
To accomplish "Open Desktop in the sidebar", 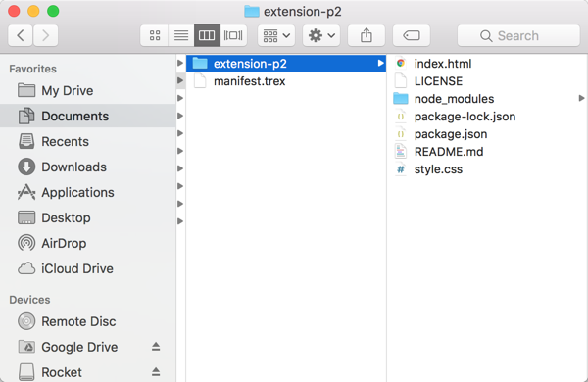I will coord(88,217).
